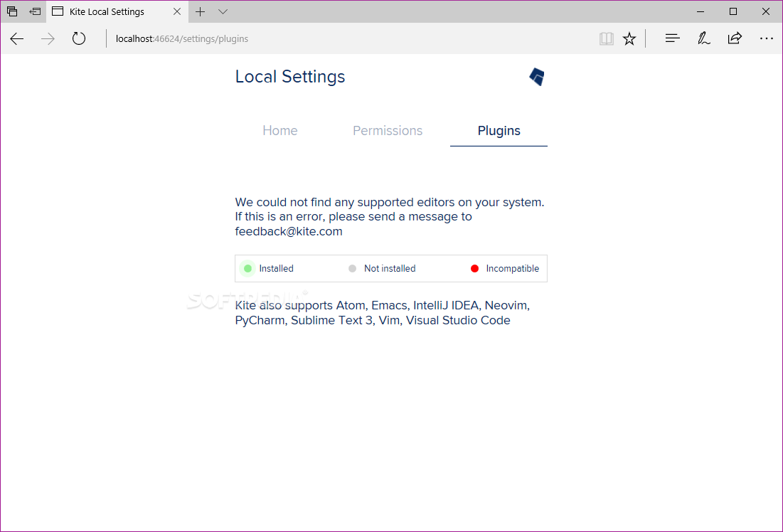Image resolution: width=783 pixels, height=532 pixels.
Task: Select the Plugins tab
Action: [x=499, y=131]
